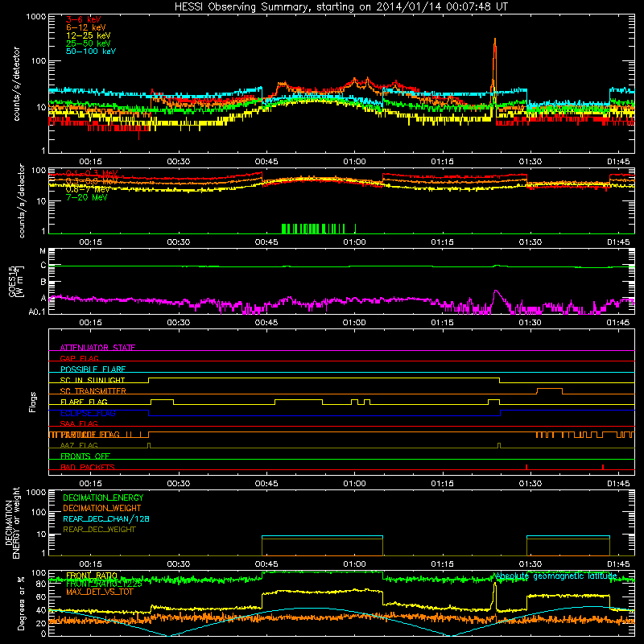Click the GAP_FLAG label
644x644 pixels.
(79, 358)
